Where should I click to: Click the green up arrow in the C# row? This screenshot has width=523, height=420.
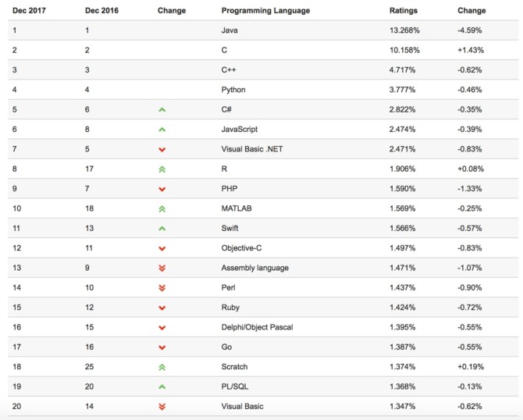[162, 110]
